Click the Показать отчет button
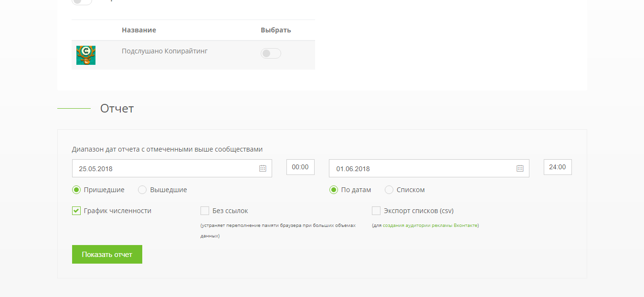Viewport: 644px width, 297px height. click(107, 254)
